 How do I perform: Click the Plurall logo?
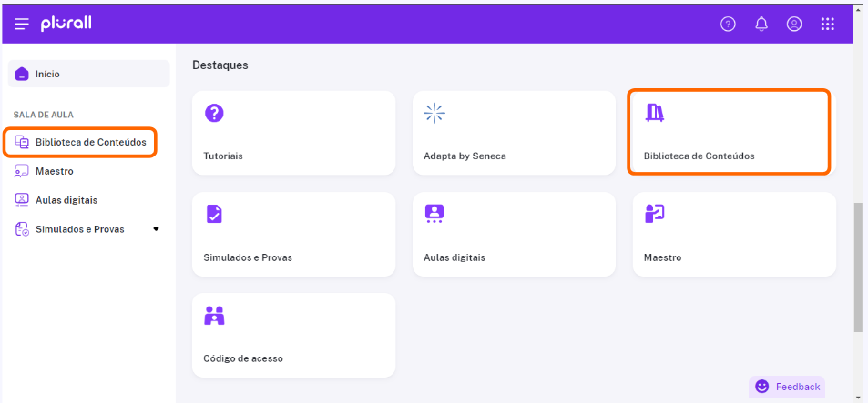click(66, 24)
